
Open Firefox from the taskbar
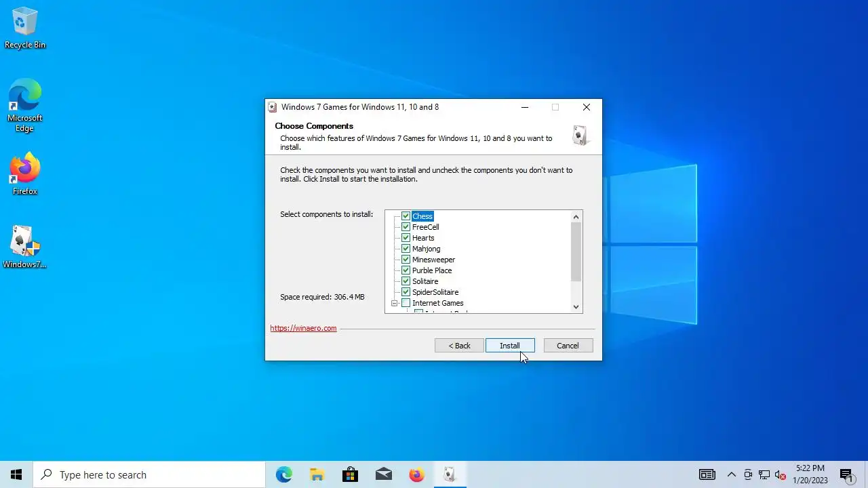417,474
